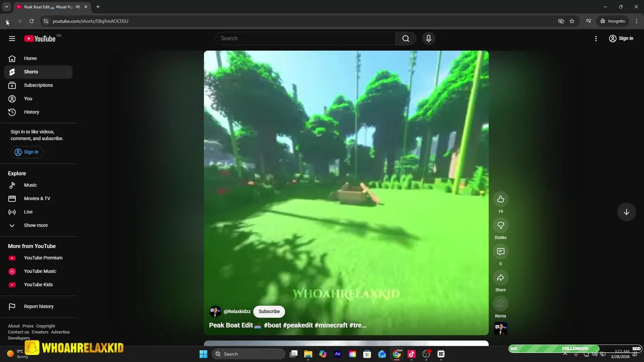
Task: Open the Advertise footer link
Action: click(x=60, y=332)
